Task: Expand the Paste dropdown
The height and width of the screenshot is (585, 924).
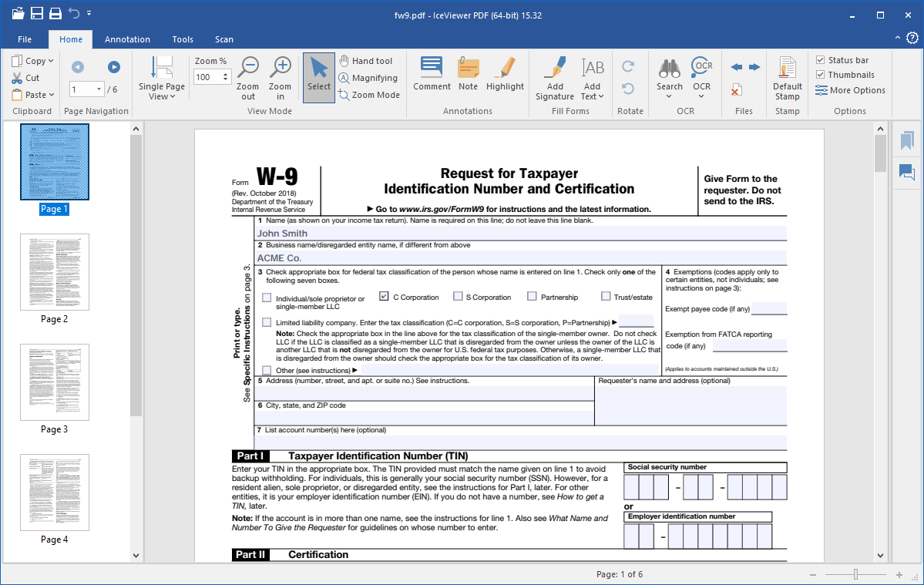Action: click(52, 95)
